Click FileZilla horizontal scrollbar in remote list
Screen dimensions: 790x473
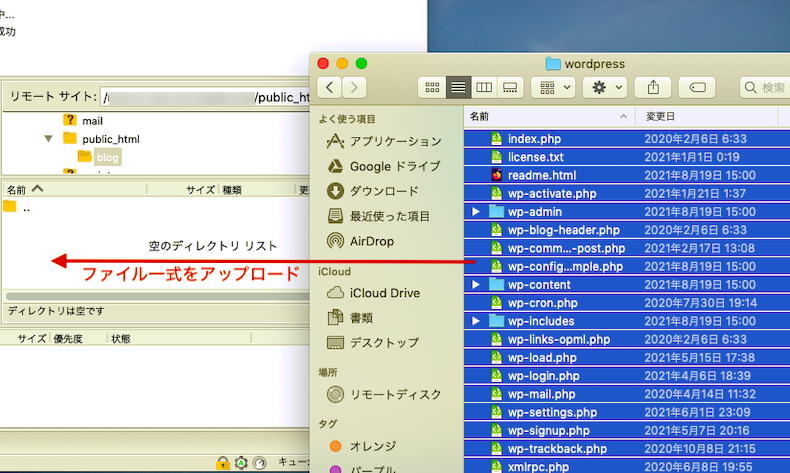coord(157,296)
